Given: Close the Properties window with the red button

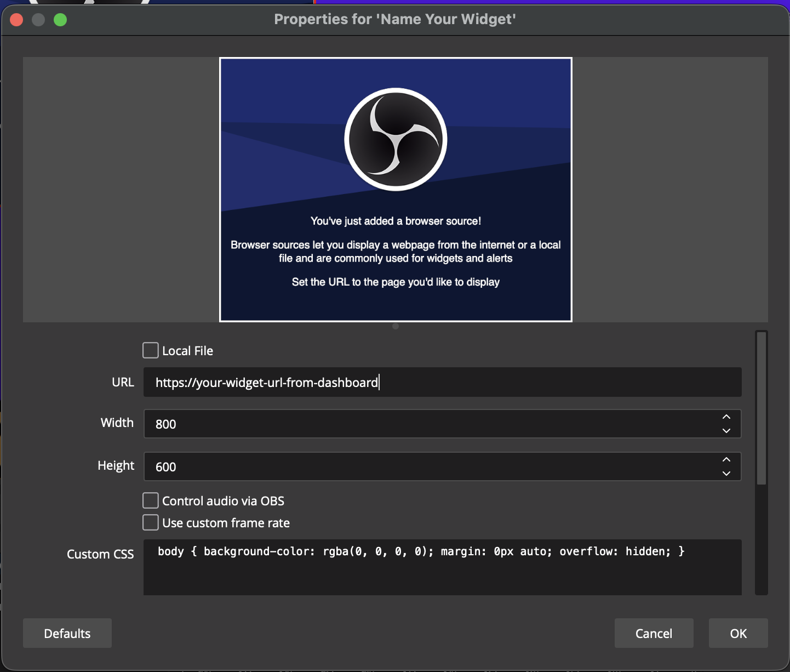Looking at the screenshot, I should (16, 20).
